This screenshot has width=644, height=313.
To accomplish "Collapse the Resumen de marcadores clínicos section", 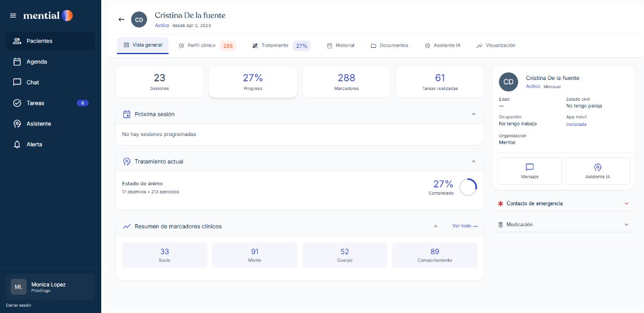I will (435, 226).
